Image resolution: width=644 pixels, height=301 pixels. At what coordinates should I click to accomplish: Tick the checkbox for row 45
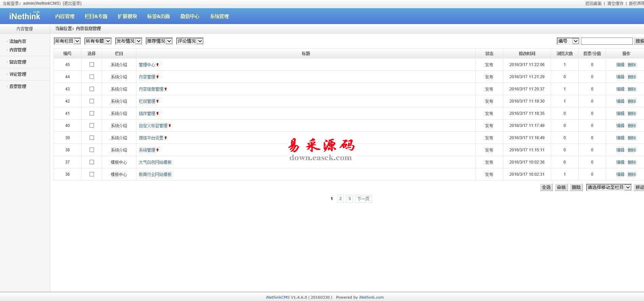[x=92, y=65]
